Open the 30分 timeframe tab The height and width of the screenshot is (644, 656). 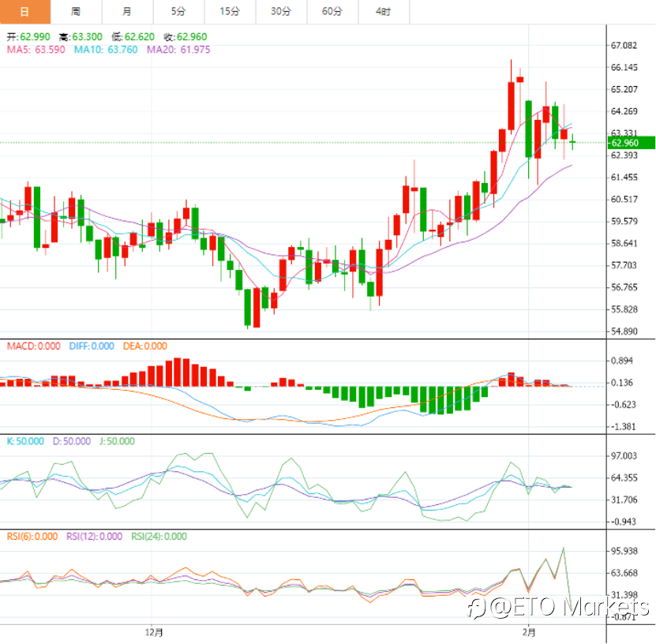click(x=281, y=12)
